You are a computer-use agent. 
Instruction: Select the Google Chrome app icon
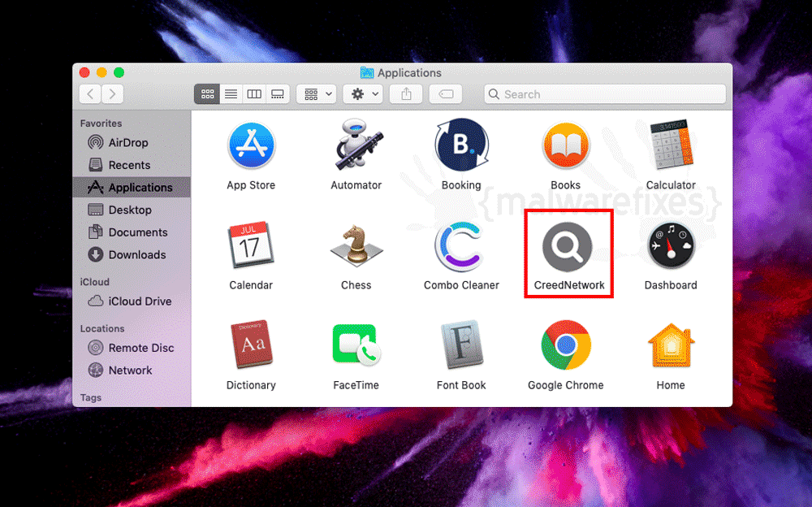point(566,344)
